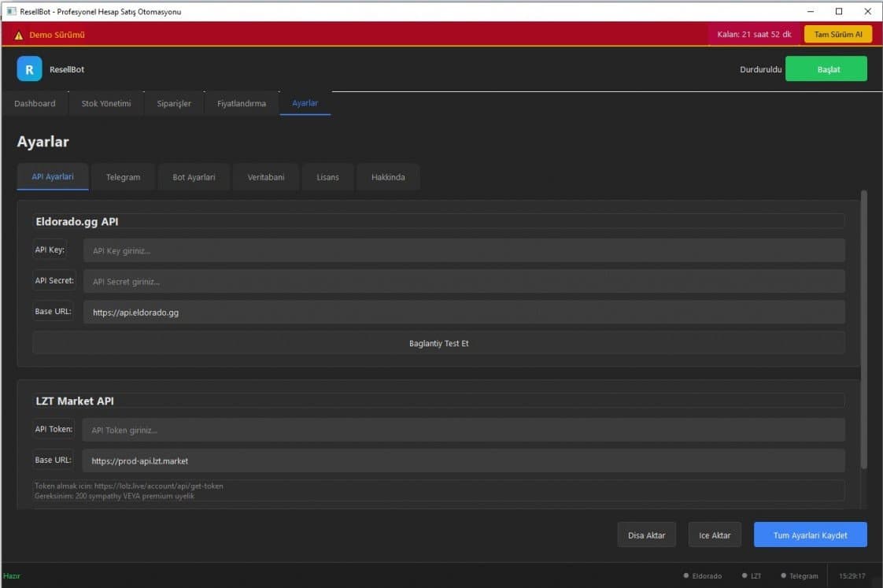Click the Eldorado status indicator in status bar
The height and width of the screenshot is (588, 883).
coord(703,575)
